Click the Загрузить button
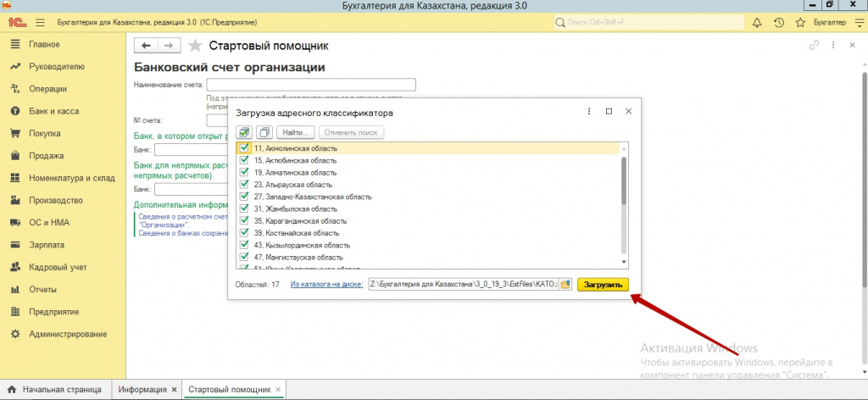Viewport: 868px width, 400px height. click(x=604, y=285)
